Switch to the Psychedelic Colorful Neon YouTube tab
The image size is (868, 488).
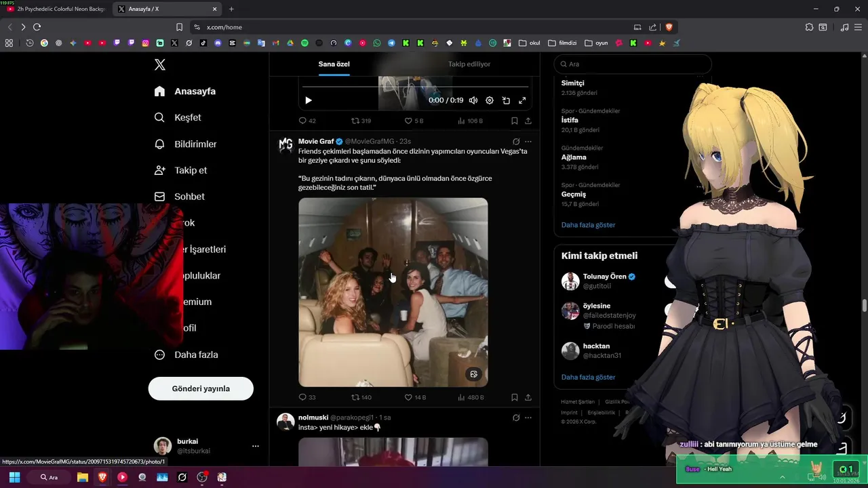pos(56,9)
